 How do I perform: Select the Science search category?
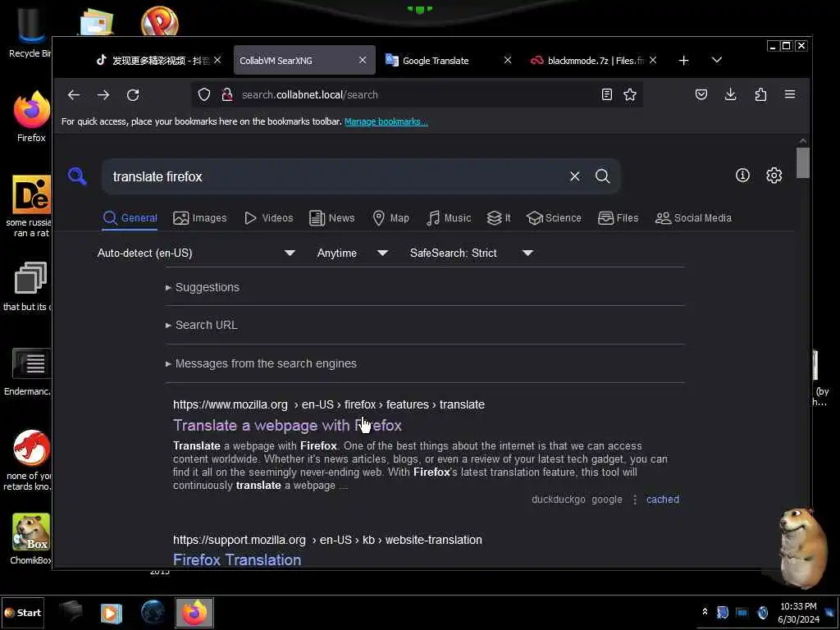click(554, 218)
